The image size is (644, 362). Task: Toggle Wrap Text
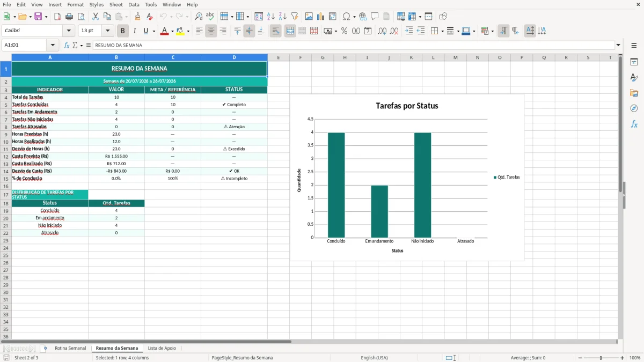point(276,31)
